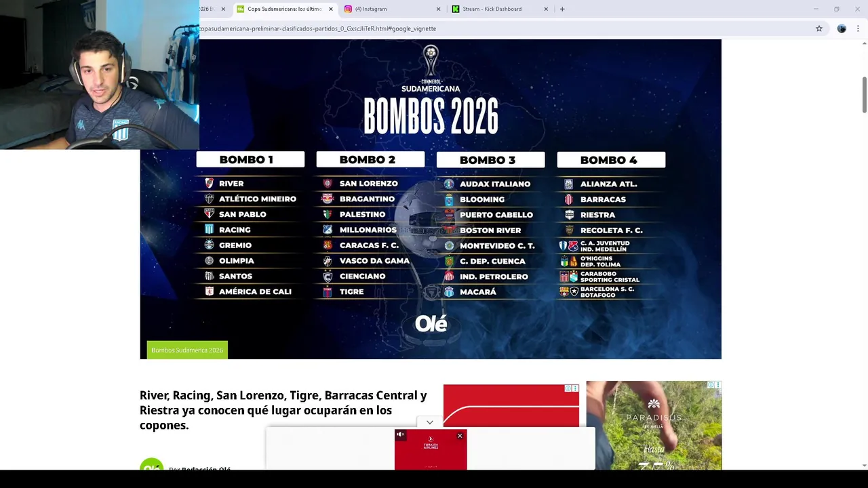868x488 pixels.
Task: Click the Vasco da Gama crest
Action: point(328,261)
